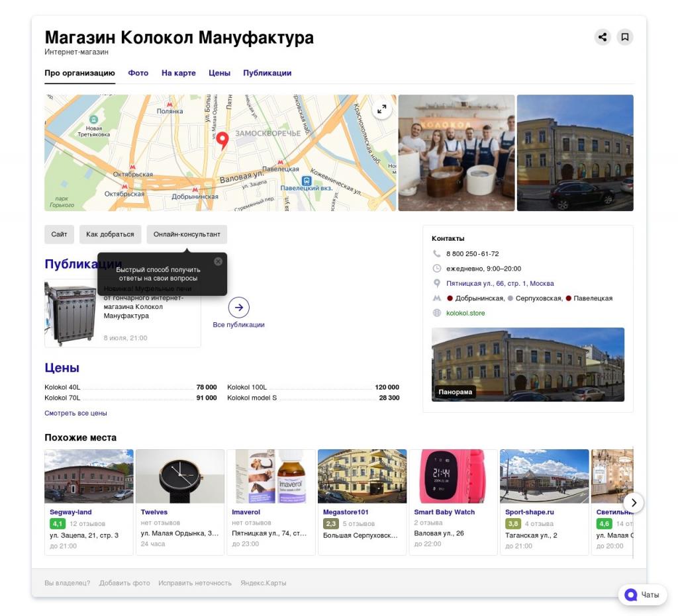Click the Сайт button

[59, 234]
